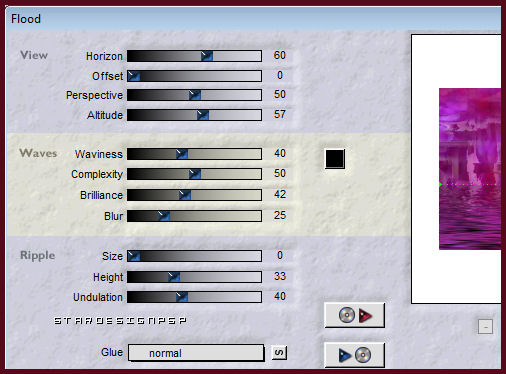
Task: Click the blue-arrow-and-disc load preset button
Action: coord(355,355)
